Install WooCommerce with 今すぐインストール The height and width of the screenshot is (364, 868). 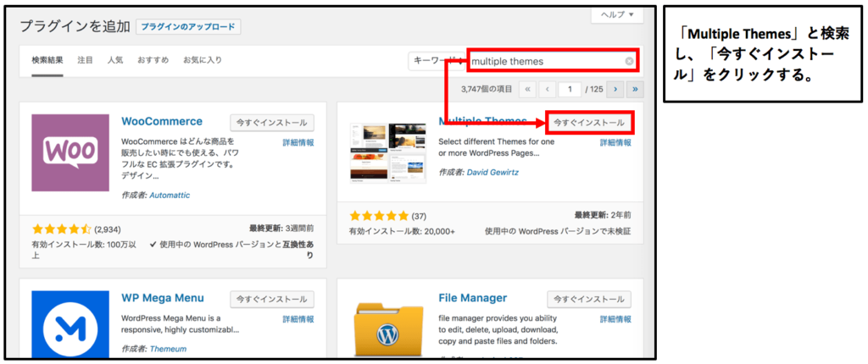click(272, 123)
